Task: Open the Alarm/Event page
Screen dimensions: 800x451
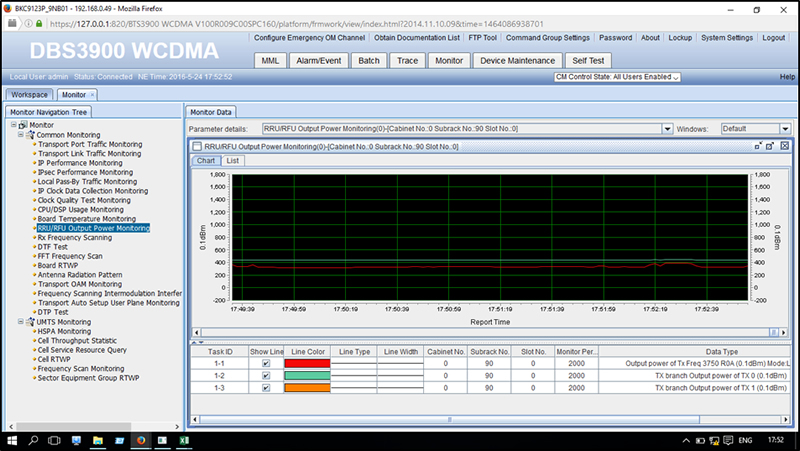Action: 319,61
